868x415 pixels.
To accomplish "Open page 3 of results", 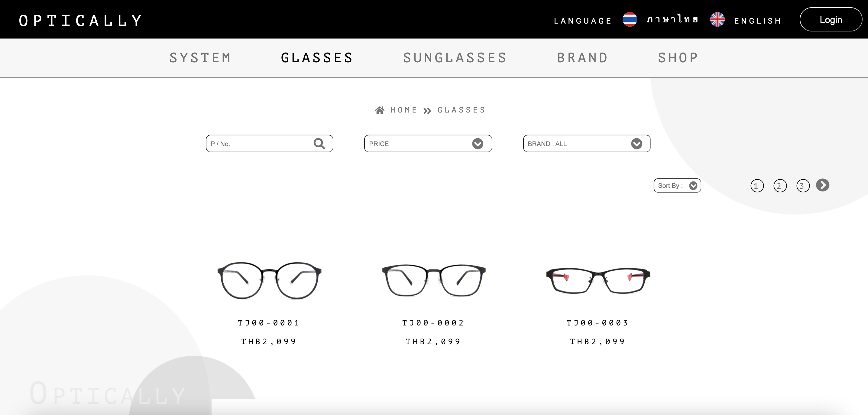I will (x=803, y=186).
